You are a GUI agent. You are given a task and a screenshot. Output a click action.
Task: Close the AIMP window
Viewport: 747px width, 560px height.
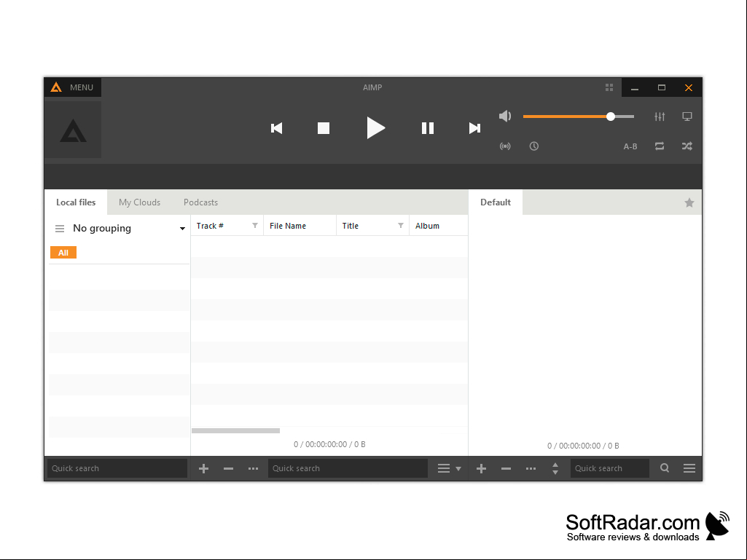click(x=689, y=87)
